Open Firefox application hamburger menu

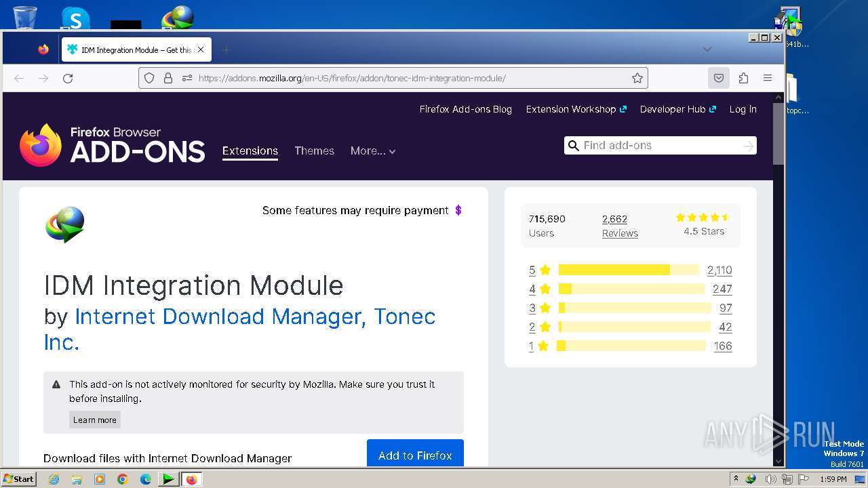768,78
